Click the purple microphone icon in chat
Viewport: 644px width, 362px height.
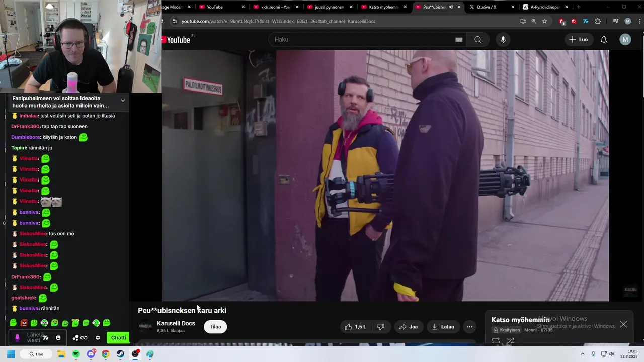click(18, 338)
